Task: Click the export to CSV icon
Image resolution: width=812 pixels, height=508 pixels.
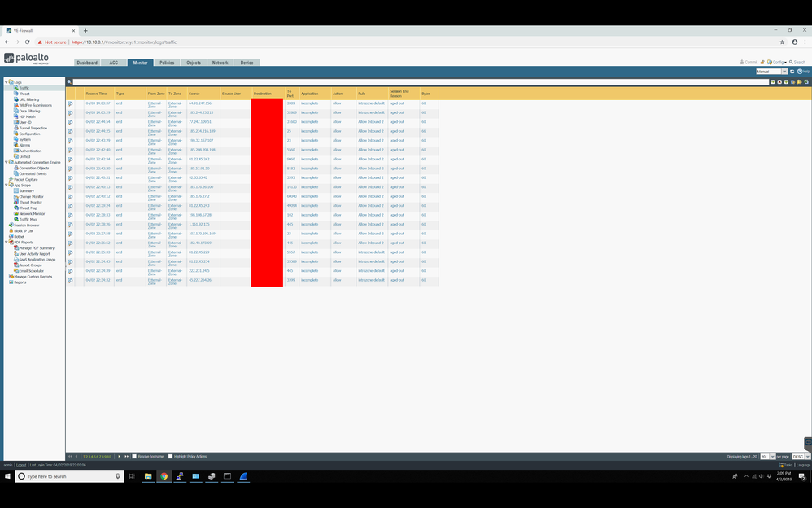Action: 806,82
